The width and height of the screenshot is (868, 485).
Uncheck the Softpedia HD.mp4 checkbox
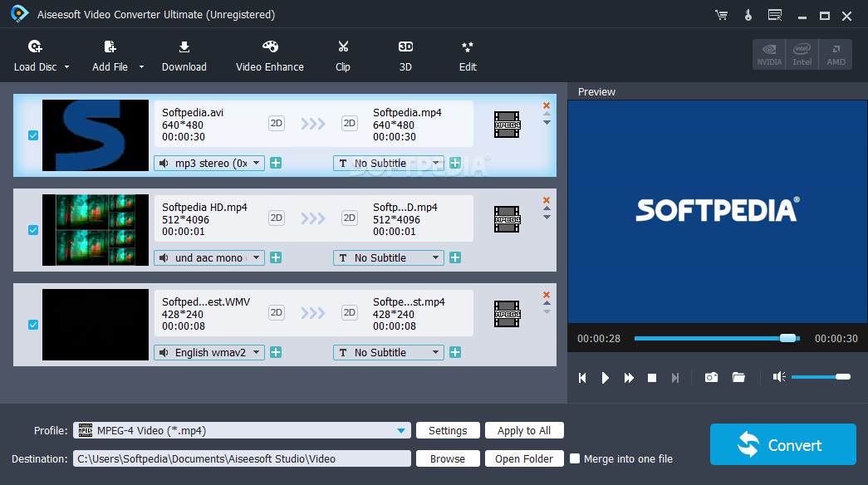click(32, 230)
